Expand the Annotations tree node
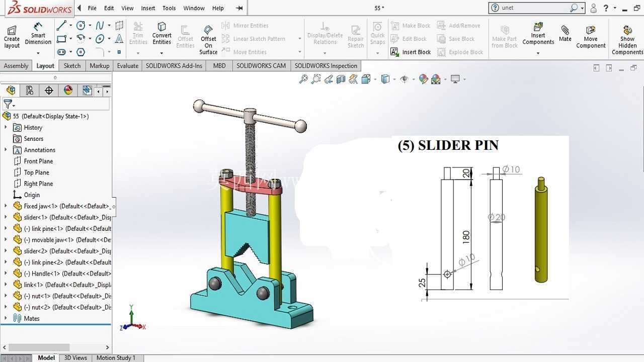The image size is (644, 362). pos(6,150)
